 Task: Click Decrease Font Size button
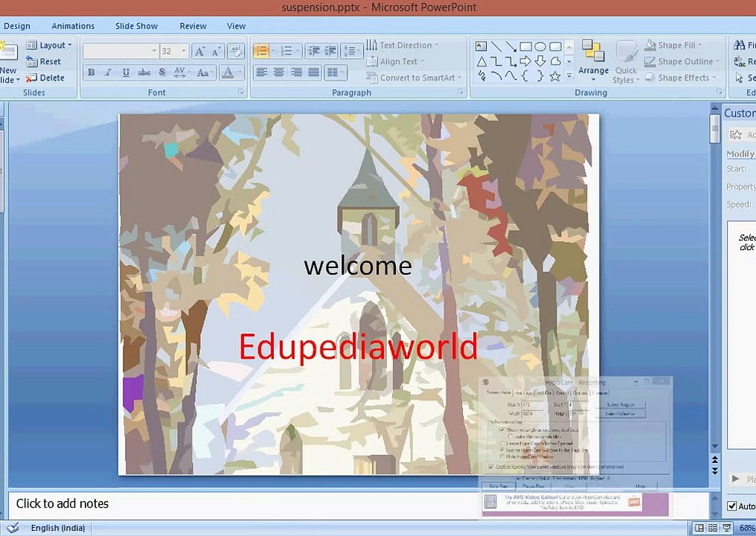tap(216, 51)
